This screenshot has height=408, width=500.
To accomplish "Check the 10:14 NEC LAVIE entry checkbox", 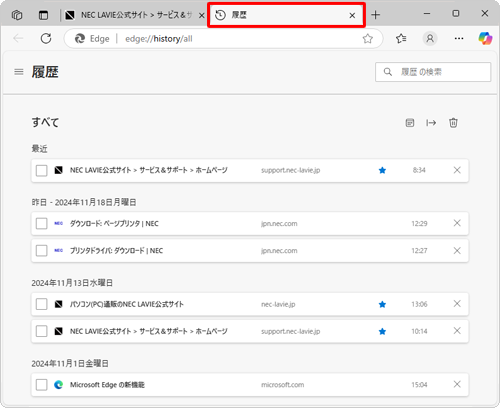I will click(42, 331).
